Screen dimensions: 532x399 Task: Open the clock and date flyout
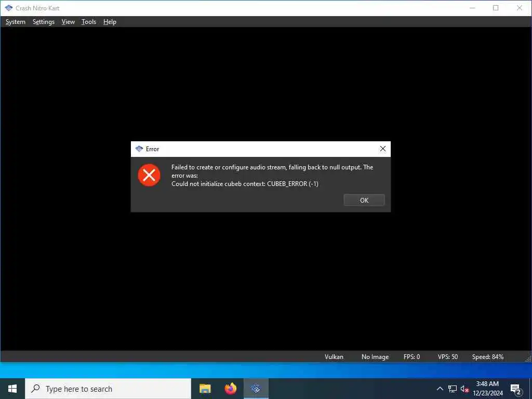pos(487,389)
